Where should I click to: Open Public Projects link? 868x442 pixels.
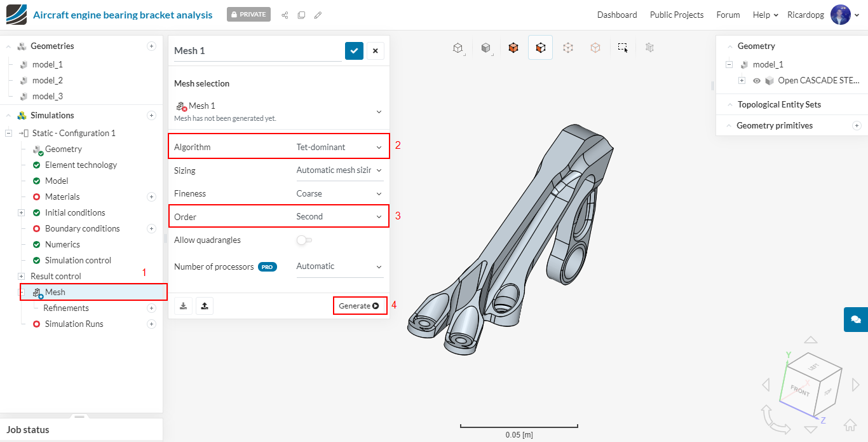click(x=676, y=15)
